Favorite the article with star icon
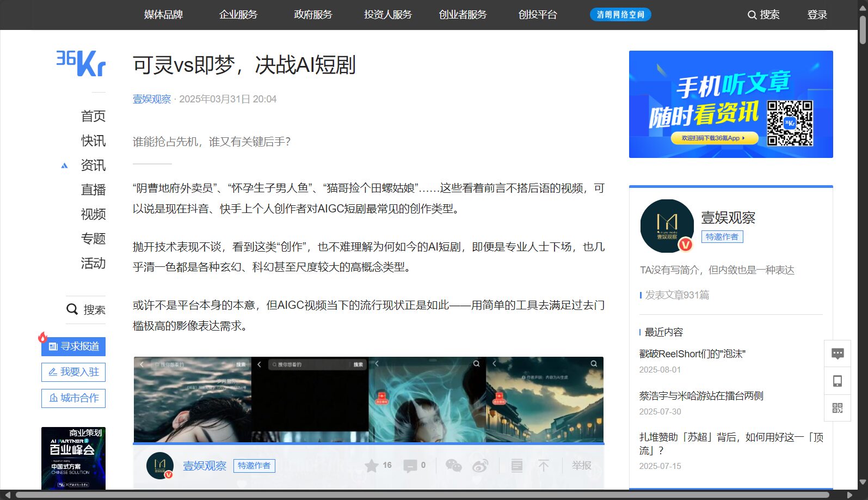The image size is (868, 500). pos(372,466)
